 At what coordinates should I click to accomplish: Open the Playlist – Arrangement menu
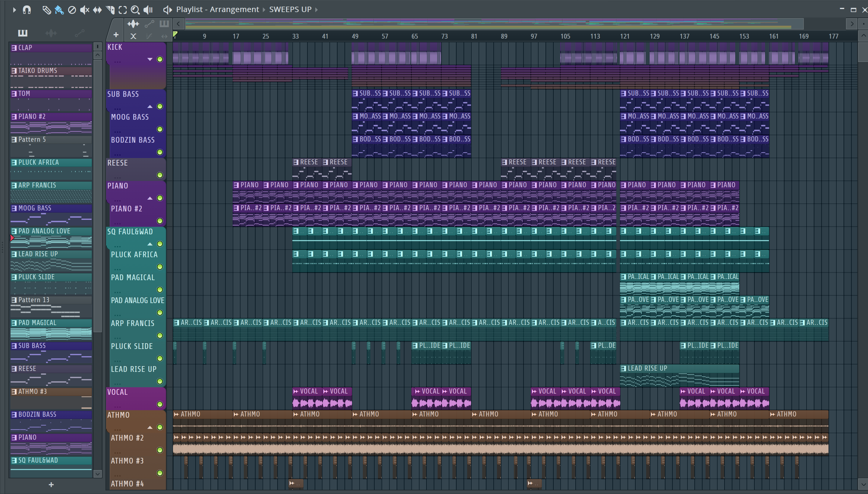pyautogui.click(x=217, y=10)
